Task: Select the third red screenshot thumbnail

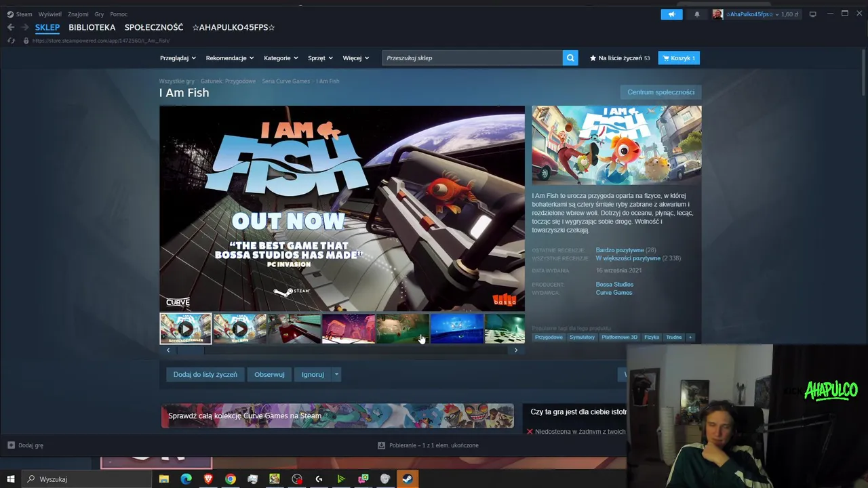Action: [x=294, y=329]
